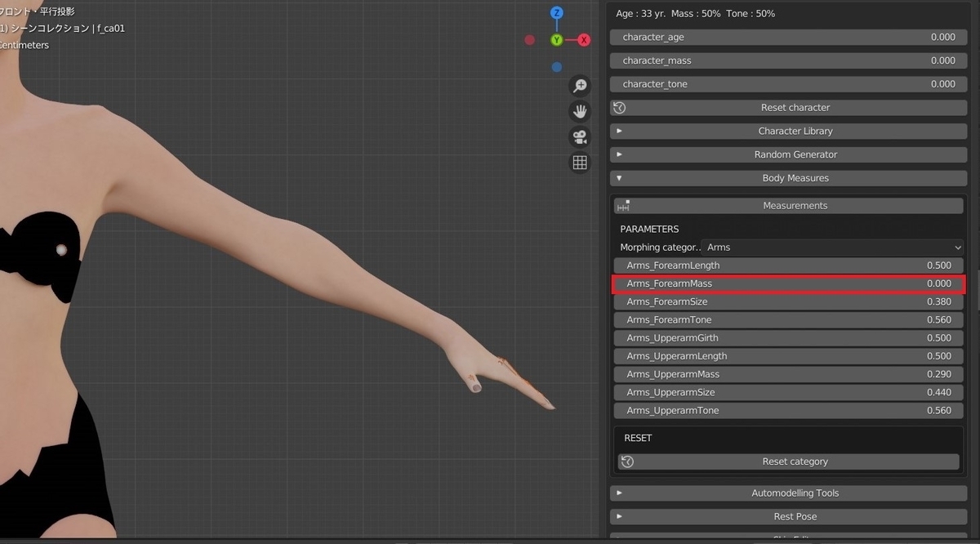
Task: Click the Arms_ForearmLength slider field
Action: 789,265
